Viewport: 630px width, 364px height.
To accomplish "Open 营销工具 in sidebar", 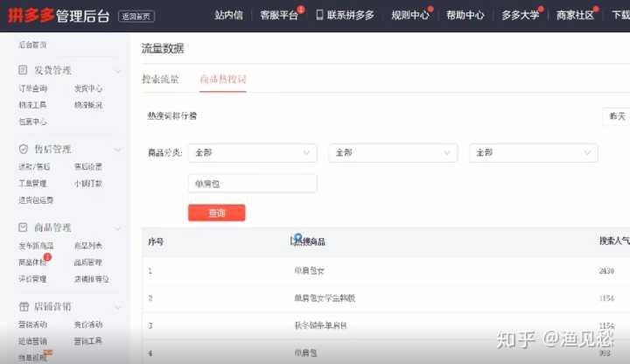I will coord(88,341).
